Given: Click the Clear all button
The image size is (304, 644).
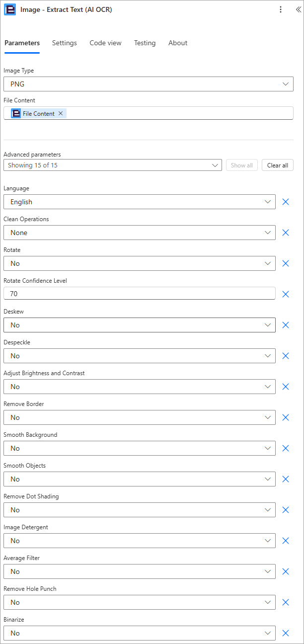Looking at the screenshot, I should (x=278, y=165).
